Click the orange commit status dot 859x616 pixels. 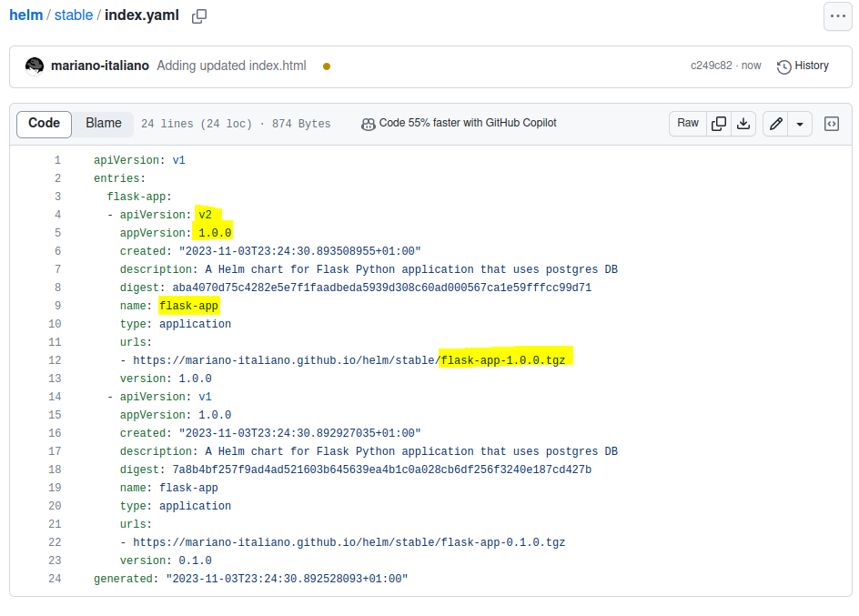tap(327, 66)
